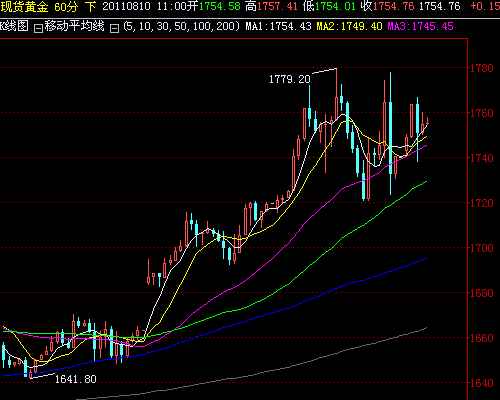500x400 pixels.
Task: Click the 1640 price axis label
Action: tap(482, 383)
